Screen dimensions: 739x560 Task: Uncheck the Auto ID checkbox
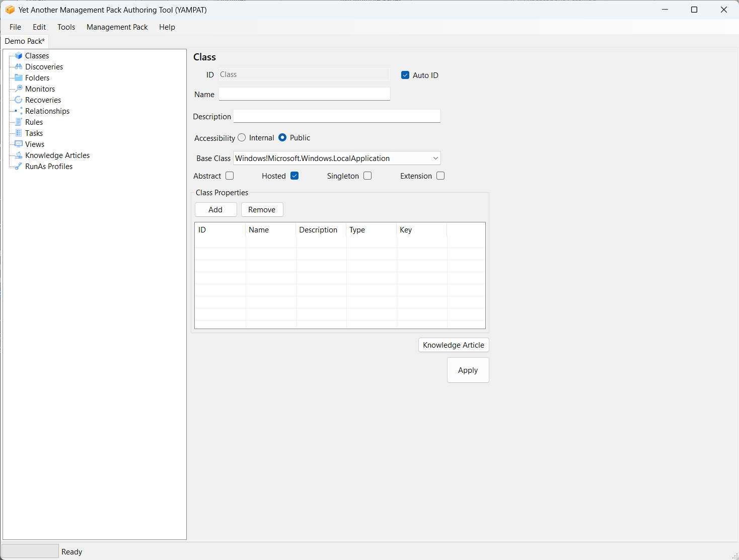click(x=405, y=75)
